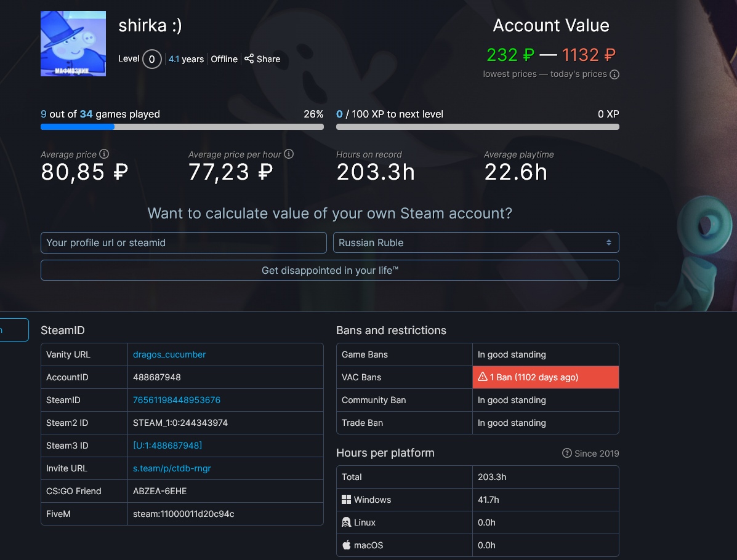
Task: Click Get disappointed in your life button
Action: (330, 270)
